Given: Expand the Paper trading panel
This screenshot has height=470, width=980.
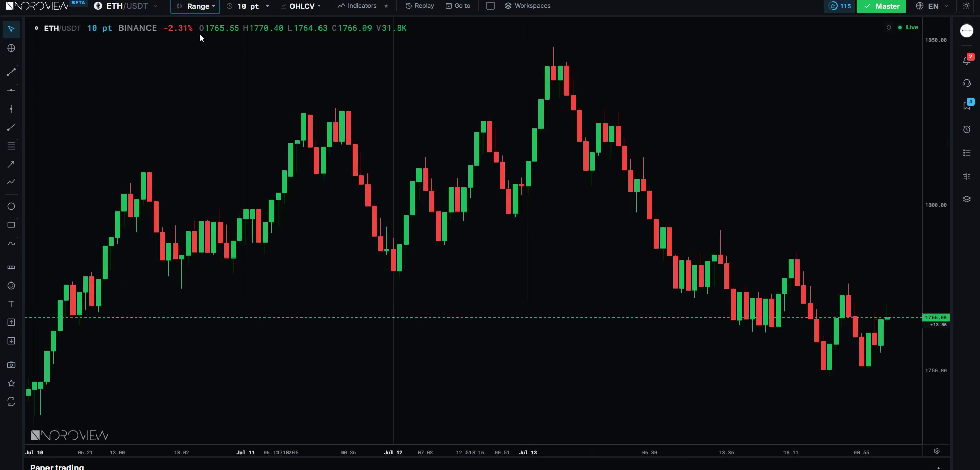Looking at the screenshot, I should tap(938, 467).
